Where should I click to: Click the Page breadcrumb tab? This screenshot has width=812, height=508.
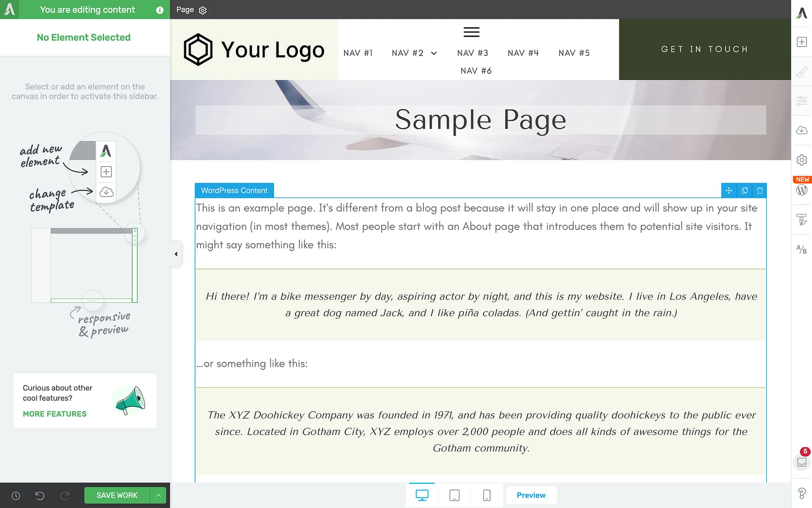point(184,9)
